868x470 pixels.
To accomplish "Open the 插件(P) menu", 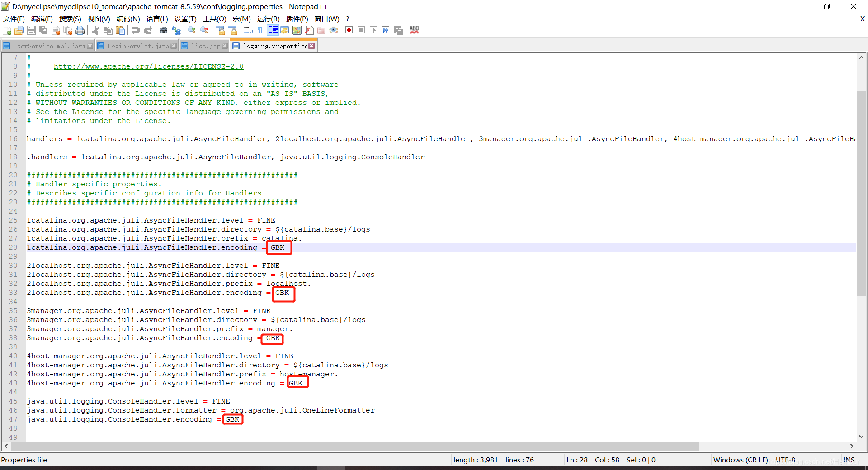I will pyautogui.click(x=297, y=19).
